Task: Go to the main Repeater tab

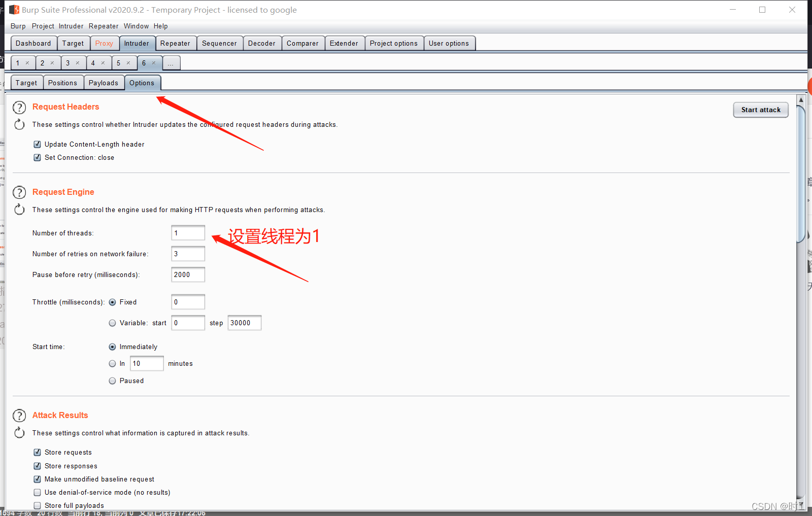Action: [x=175, y=43]
